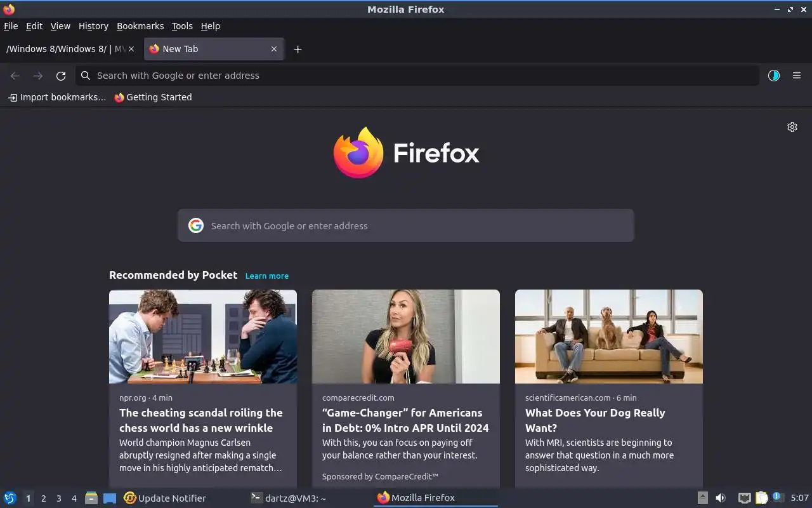Click the dog on couch thumbnail
This screenshot has width=812, height=508.
609,337
